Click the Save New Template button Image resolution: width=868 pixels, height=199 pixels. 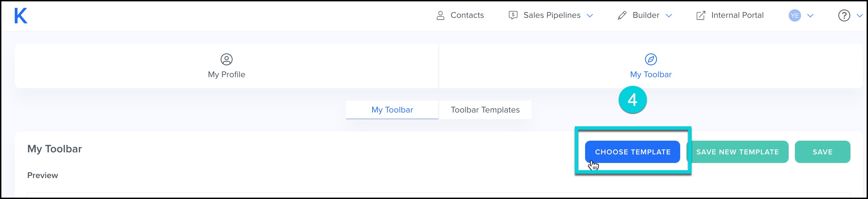pyautogui.click(x=738, y=152)
